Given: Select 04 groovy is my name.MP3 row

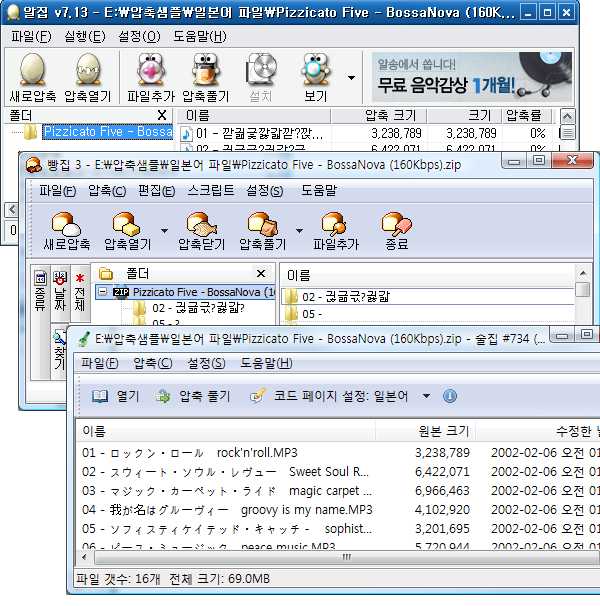Looking at the screenshot, I should point(340,510).
